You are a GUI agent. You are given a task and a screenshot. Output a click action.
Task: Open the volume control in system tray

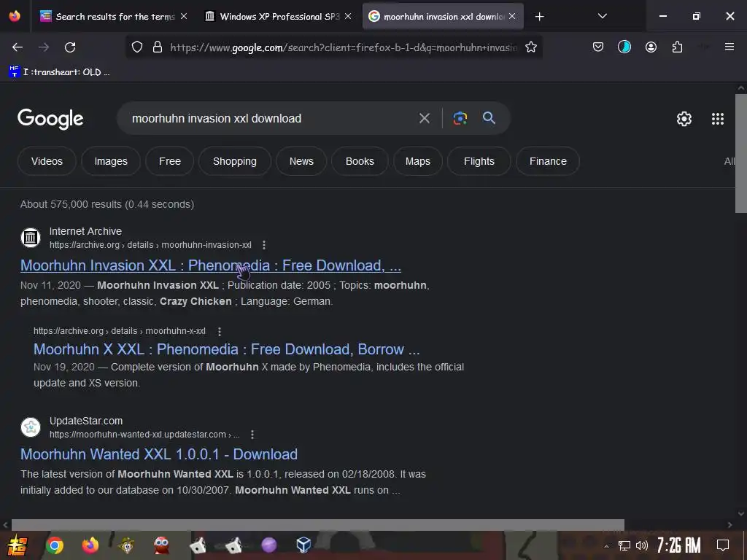[x=642, y=545]
